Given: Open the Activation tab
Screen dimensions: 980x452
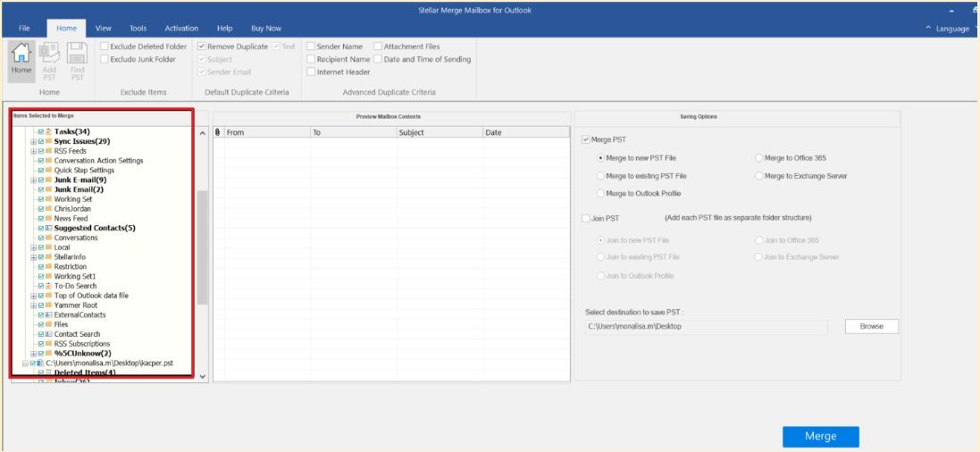Looking at the screenshot, I should point(181,28).
